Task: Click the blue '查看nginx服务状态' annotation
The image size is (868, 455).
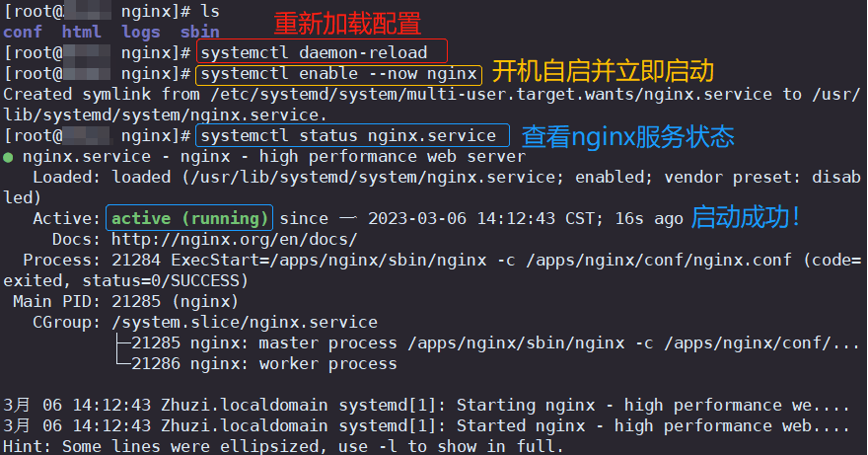Action: pos(627,136)
